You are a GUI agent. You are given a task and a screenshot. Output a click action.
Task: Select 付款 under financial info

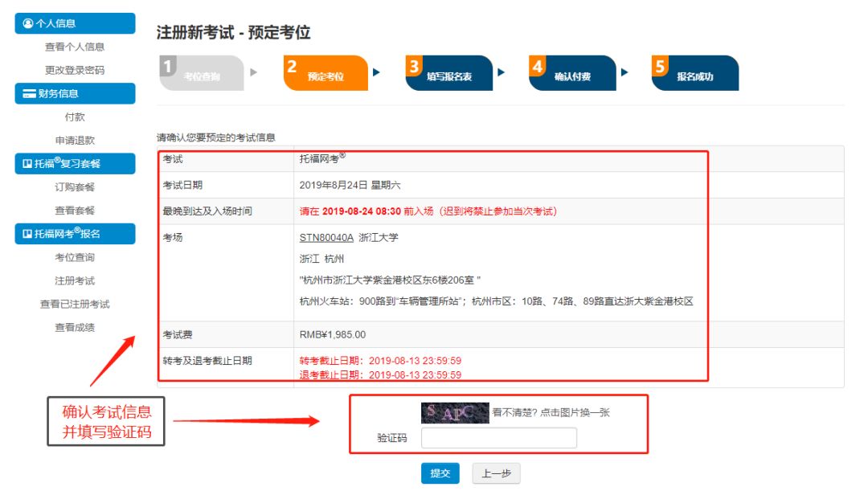(x=75, y=117)
